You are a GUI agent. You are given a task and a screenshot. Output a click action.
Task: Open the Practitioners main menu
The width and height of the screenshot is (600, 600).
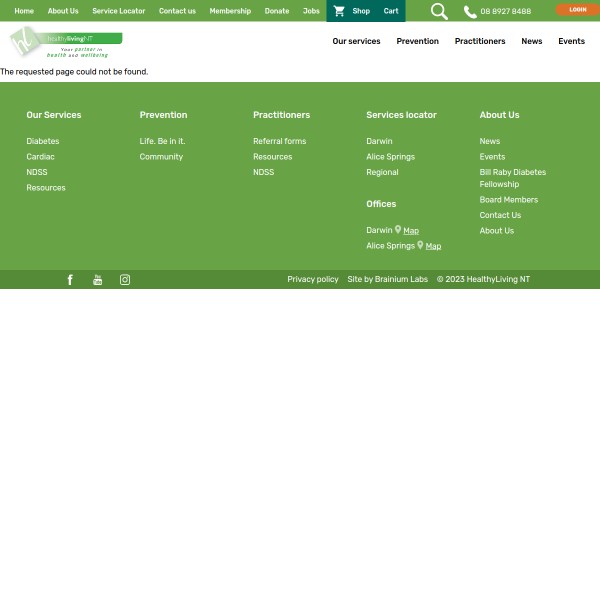[x=480, y=41]
